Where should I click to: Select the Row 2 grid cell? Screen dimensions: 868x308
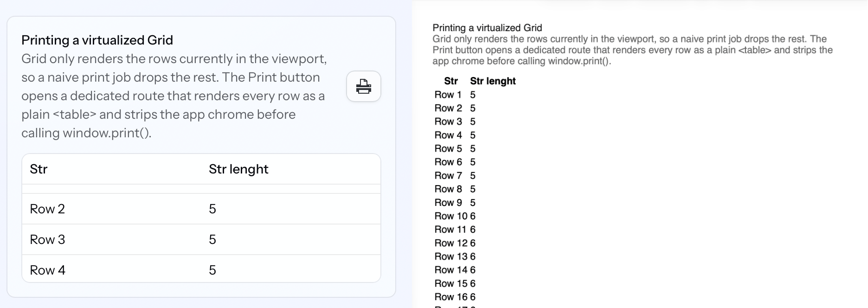pyautogui.click(x=47, y=209)
